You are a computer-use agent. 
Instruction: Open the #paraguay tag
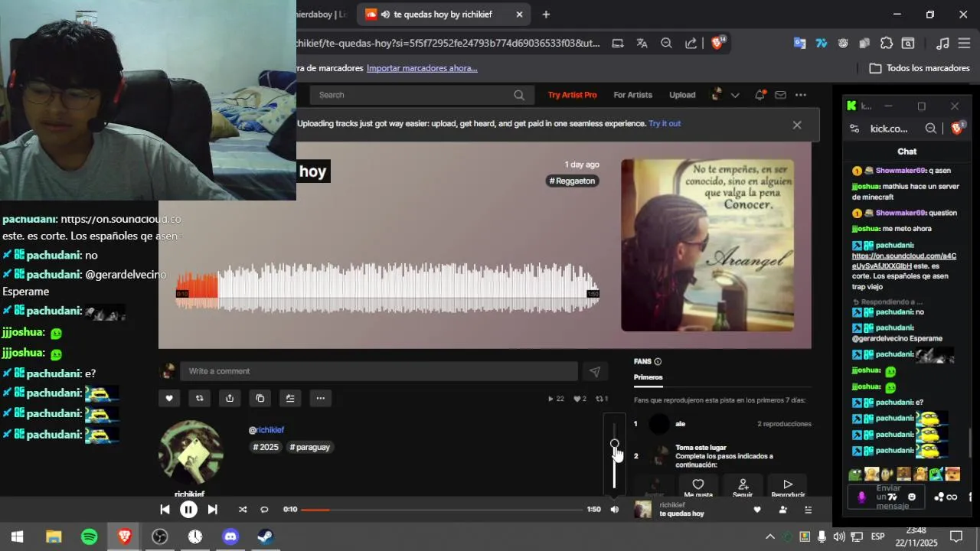310,447
